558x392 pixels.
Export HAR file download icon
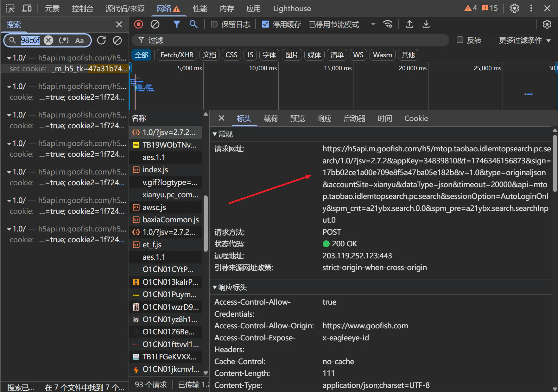pyautogui.click(x=426, y=24)
